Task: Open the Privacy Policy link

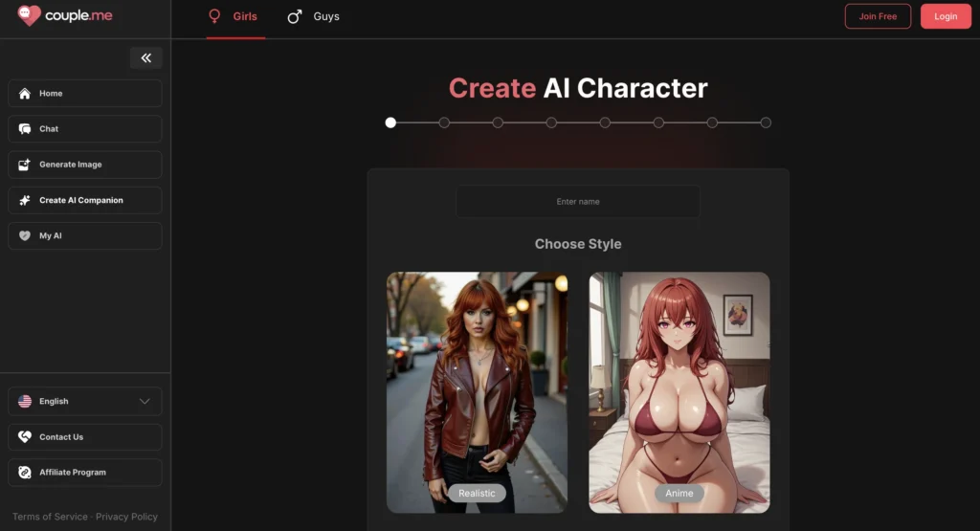Action: (x=126, y=517)
